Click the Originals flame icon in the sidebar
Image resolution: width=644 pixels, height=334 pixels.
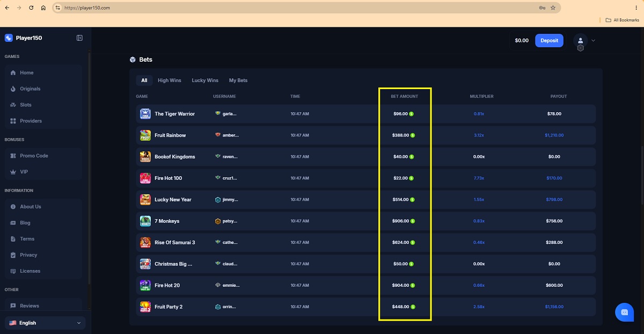13,89
